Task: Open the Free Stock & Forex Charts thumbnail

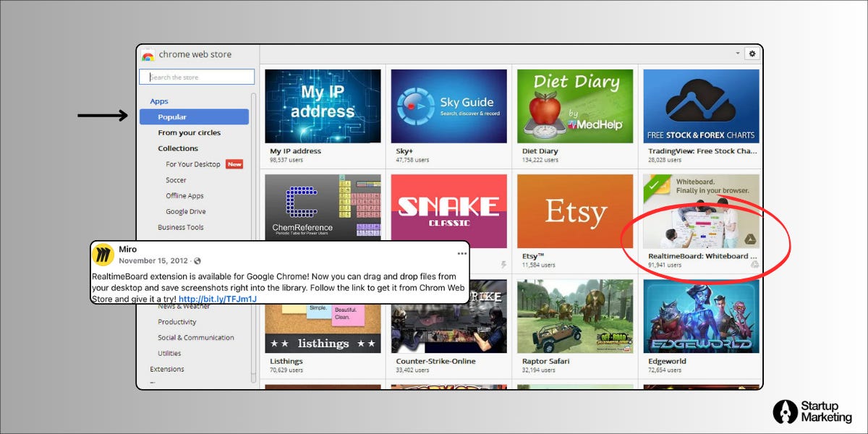Action: pos(701,106)
